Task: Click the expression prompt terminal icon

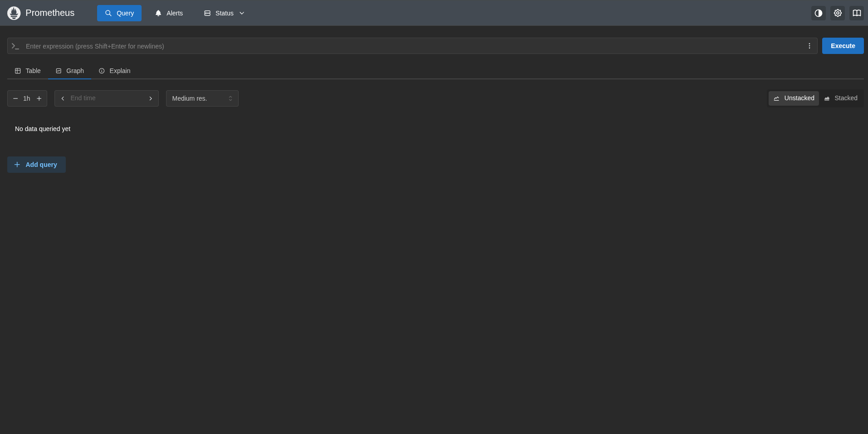Action: [x=15, y=46]
